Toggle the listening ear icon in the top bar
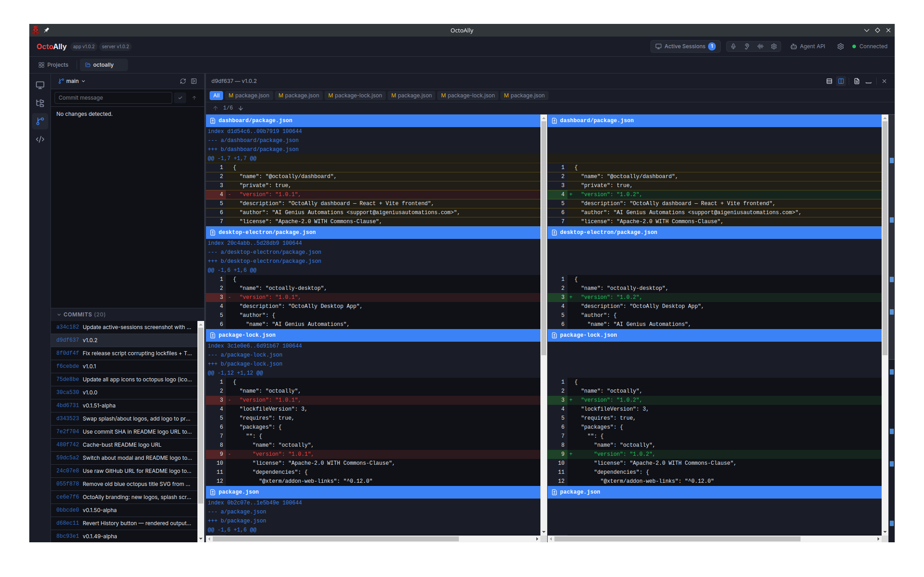The width and height of the screenshot is (924, 577). coord(747,46)
